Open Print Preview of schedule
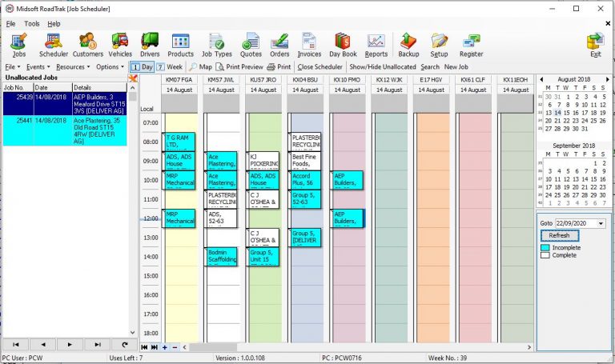615x364 pixels. point(239,67)
